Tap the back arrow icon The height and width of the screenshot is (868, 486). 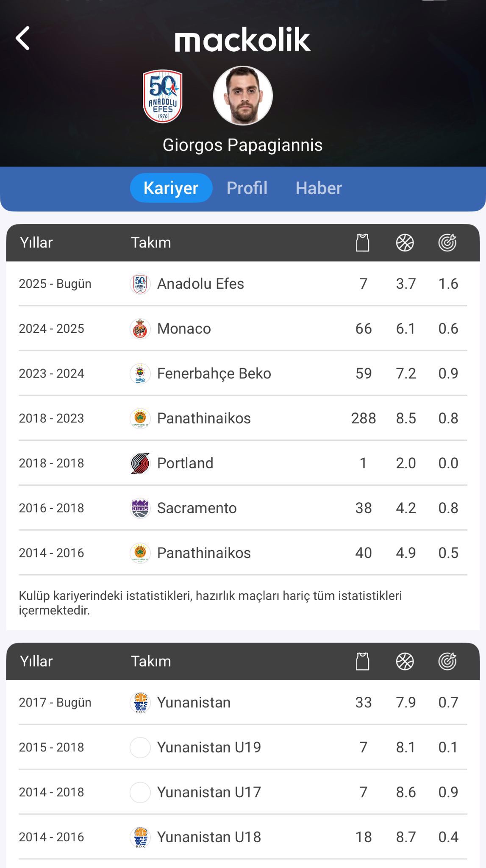point(23,39)
